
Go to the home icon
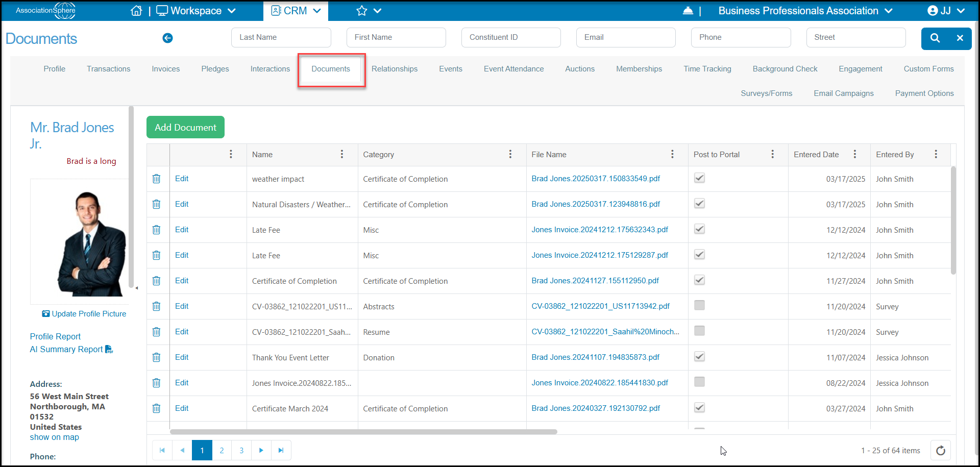pos(136,11)
